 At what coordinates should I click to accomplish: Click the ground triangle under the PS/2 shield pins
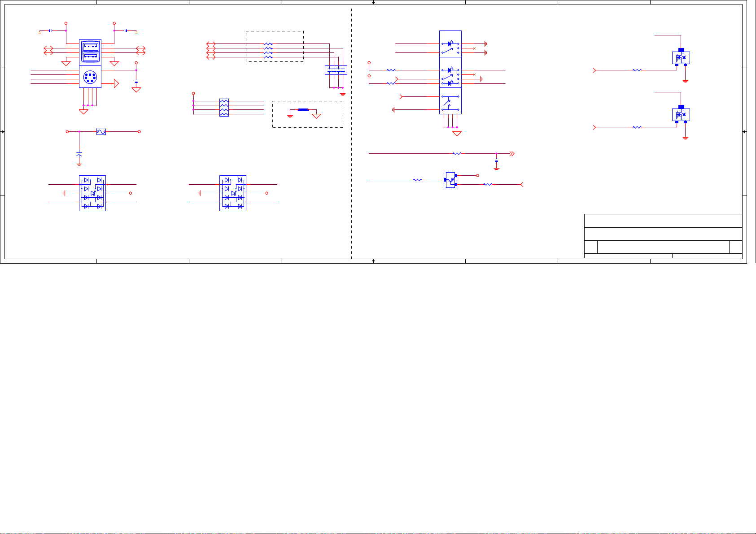click(x=83, y=112)
